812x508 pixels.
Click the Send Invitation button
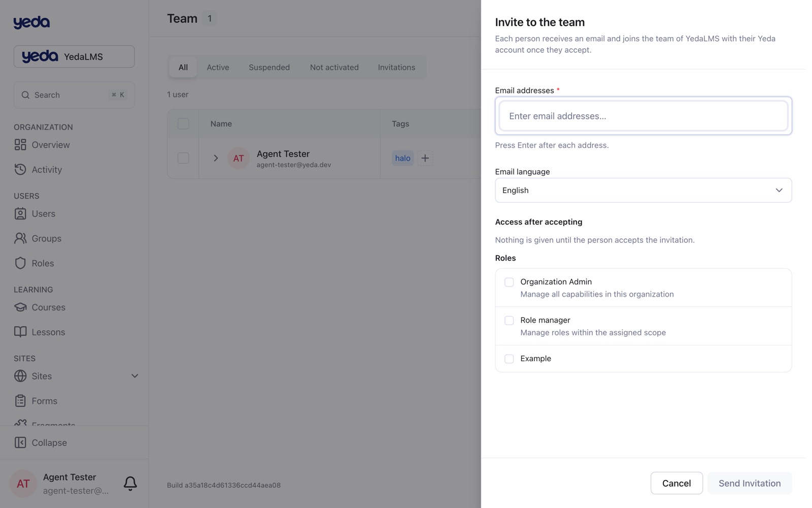[750, 483]
